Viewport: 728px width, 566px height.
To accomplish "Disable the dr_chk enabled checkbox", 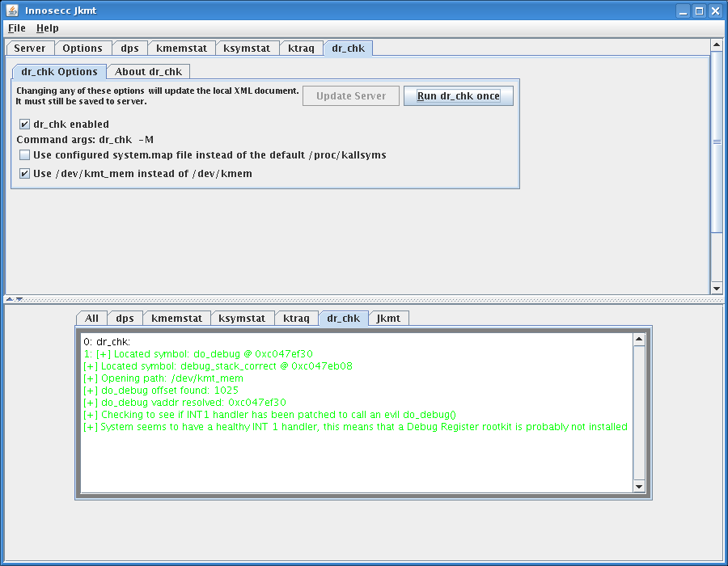I will click(24, 124).
